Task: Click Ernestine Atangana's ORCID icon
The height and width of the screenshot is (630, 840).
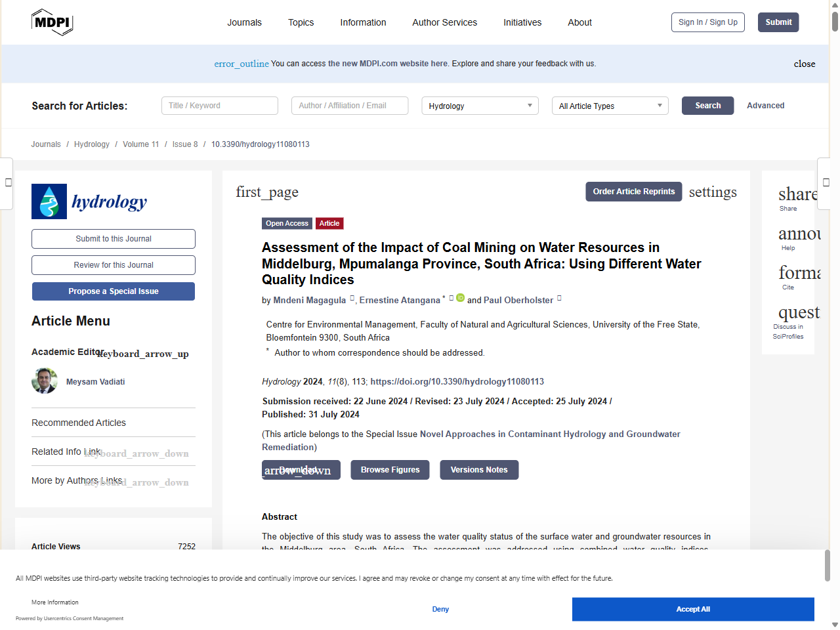Action: [x=461, y=298]
